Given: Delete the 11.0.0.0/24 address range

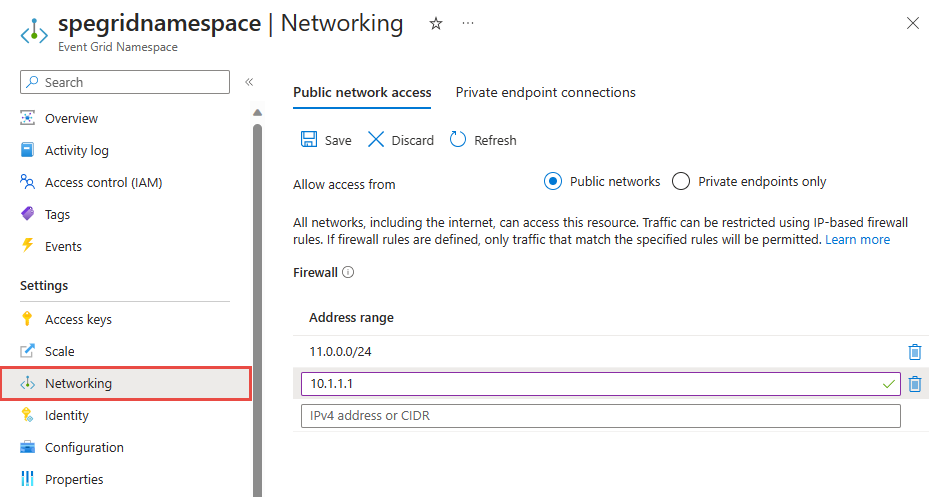Looking at the screenshot, I should tap(914, 352).
